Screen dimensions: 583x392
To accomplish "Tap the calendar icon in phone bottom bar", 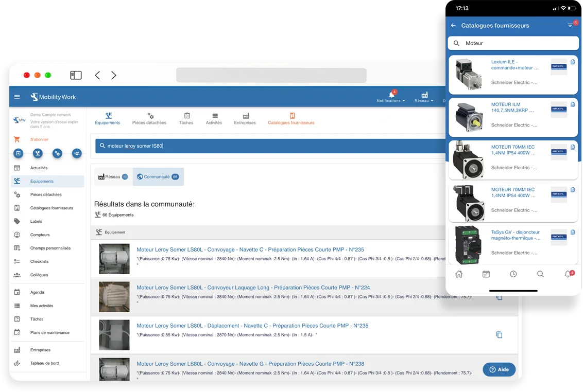I will (x=486, y=274).
